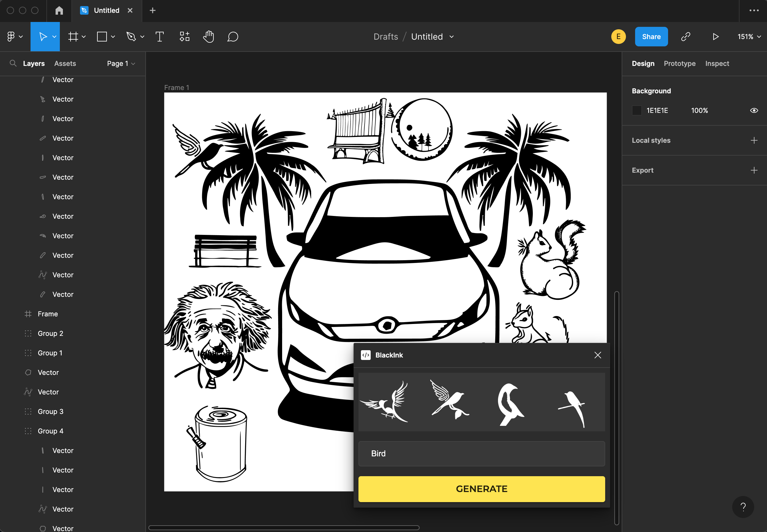Open the Figma main menu
The height and width of the screenshot is (532, 767).
pyautogui.click(x=14, y=37)
